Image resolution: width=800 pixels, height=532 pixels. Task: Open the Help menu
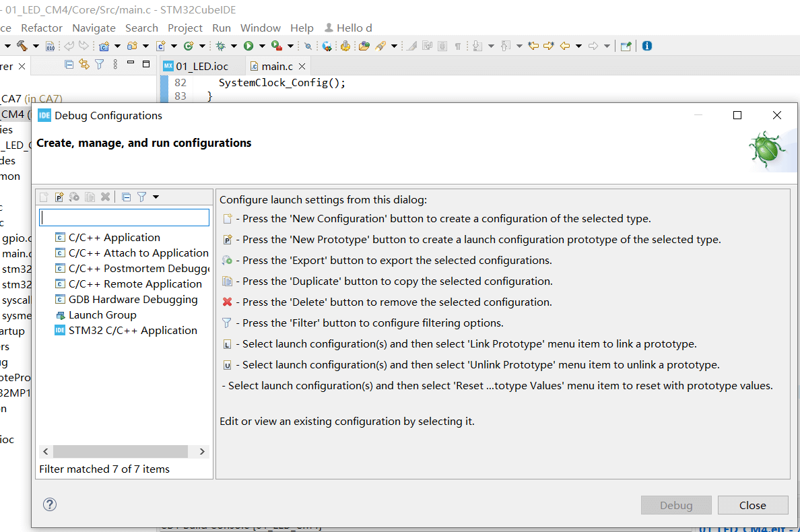click(302, 28)
